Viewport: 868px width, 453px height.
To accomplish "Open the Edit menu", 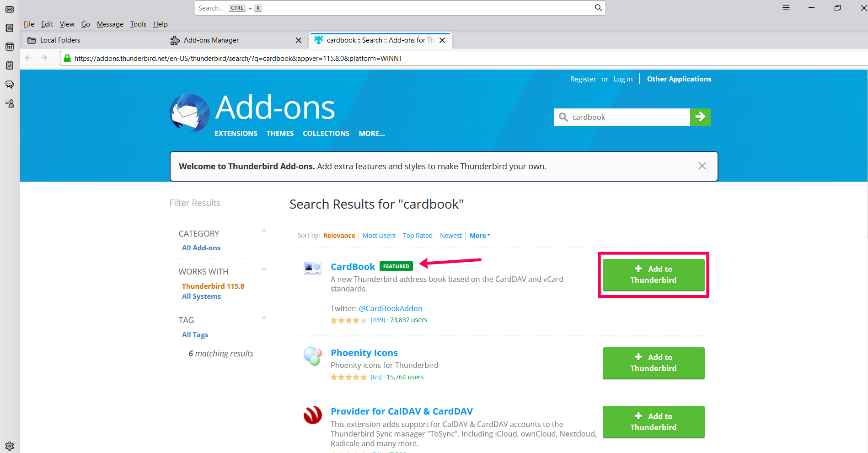I will click(47, 24).
